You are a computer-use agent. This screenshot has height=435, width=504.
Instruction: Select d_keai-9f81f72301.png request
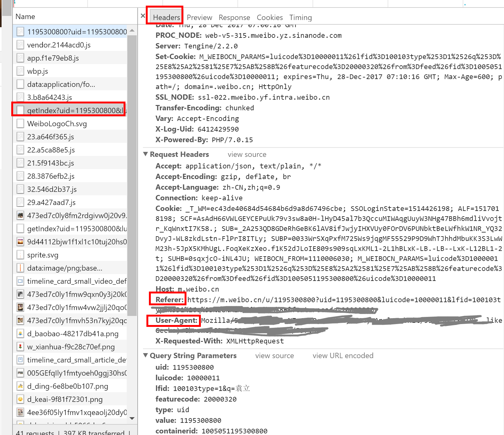[x=70, y=399]
